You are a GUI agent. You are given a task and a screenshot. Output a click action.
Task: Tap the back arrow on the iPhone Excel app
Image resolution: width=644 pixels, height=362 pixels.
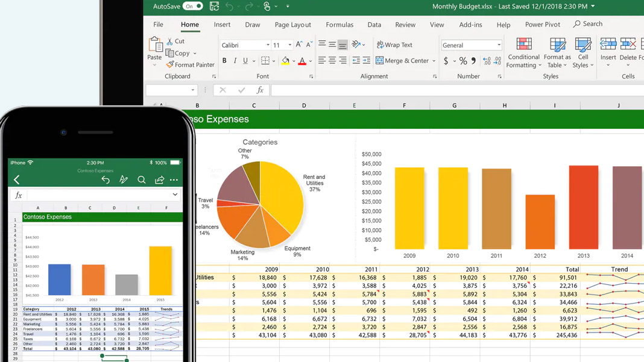(17, 179)
